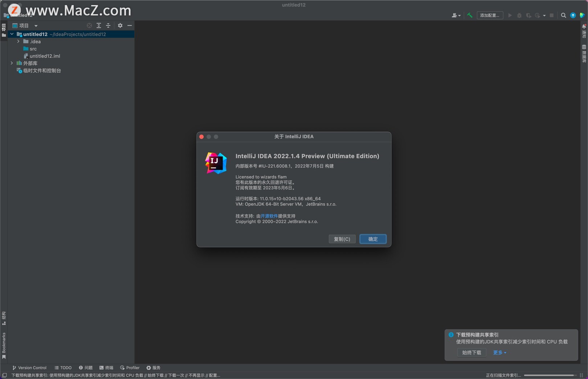
Task: Click the Profile run icon
Action: pos(538,15)
